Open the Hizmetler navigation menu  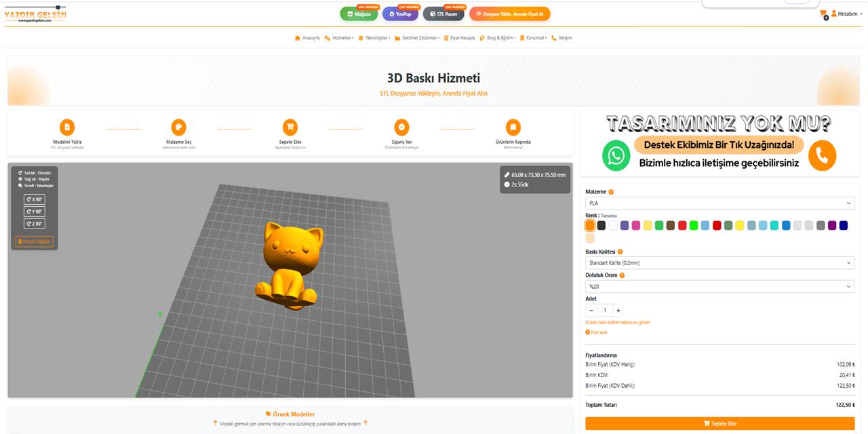coord(342,38)
